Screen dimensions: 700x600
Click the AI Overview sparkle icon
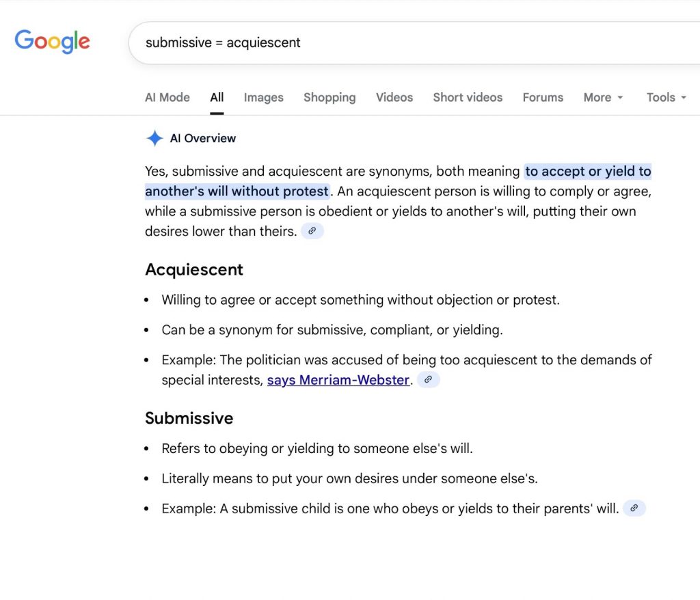[x=154, y=138]
